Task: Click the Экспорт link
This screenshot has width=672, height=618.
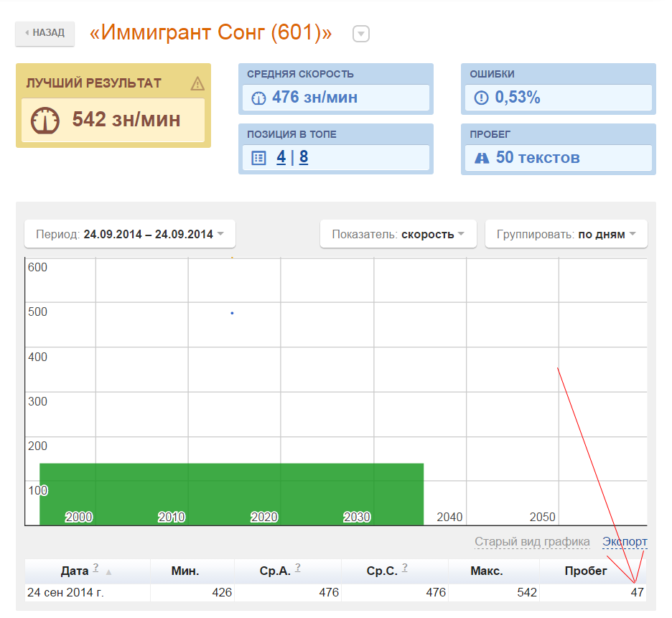Action: pos(625,542)
